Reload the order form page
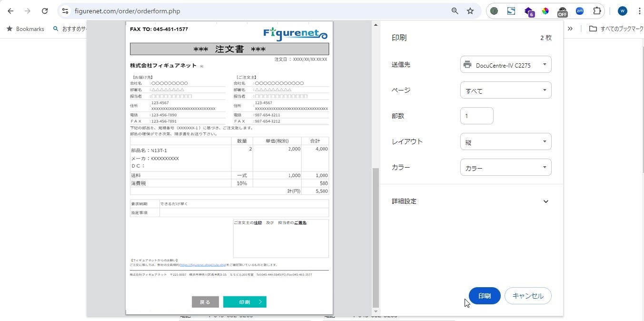 point(45,11)
